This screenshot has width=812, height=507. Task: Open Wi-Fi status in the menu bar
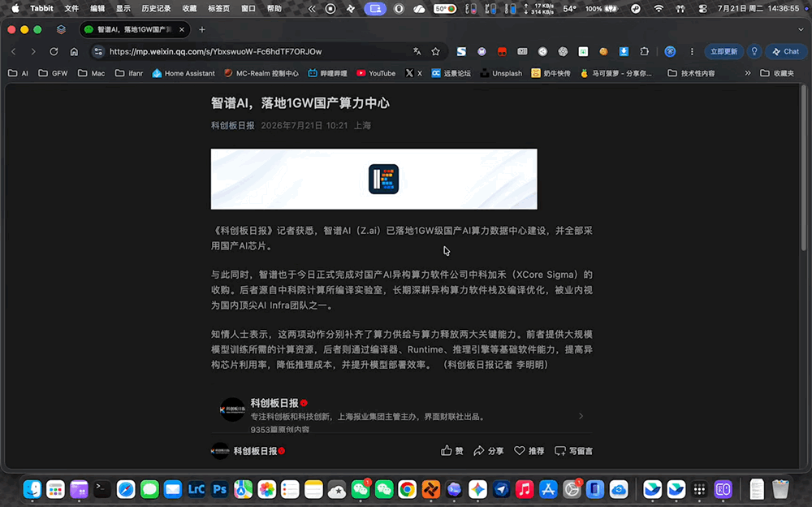pos(659,8)
